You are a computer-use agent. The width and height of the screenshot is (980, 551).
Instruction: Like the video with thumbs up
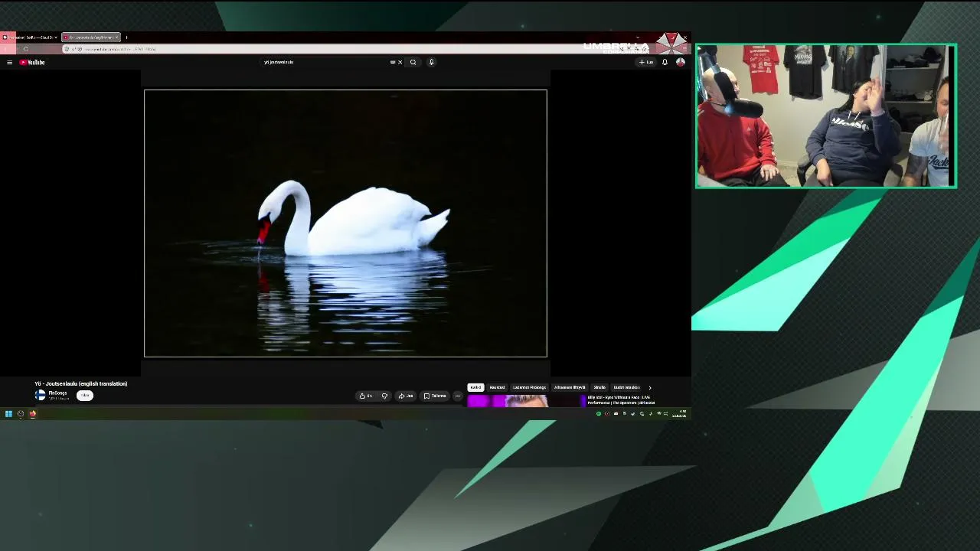(366, 396)
